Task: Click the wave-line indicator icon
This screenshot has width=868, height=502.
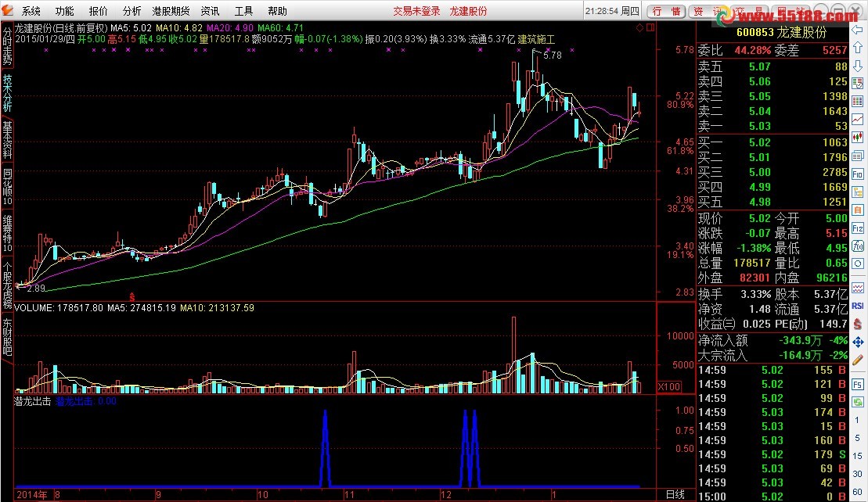Action: pos(858,288)
